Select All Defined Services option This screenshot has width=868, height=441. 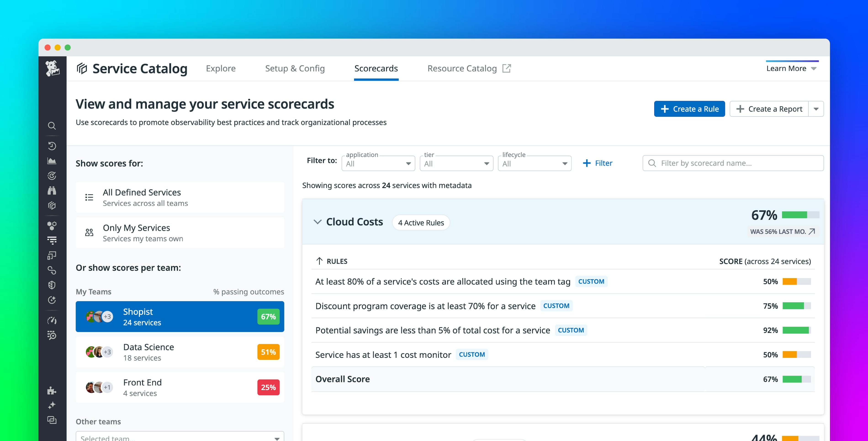180,197
